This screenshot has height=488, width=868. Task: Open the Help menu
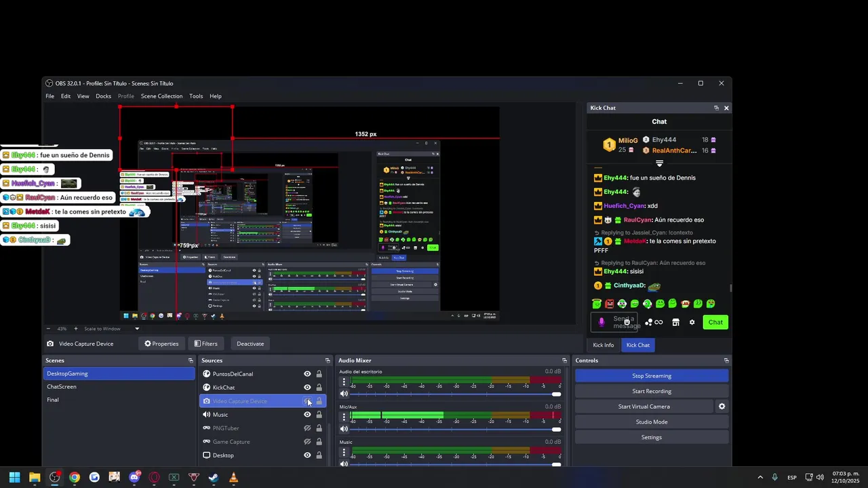coord(216,96)
